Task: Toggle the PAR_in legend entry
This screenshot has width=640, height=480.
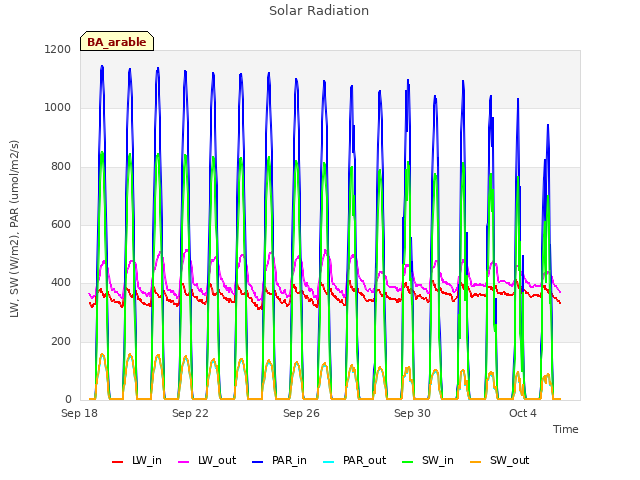Action: 279,460
